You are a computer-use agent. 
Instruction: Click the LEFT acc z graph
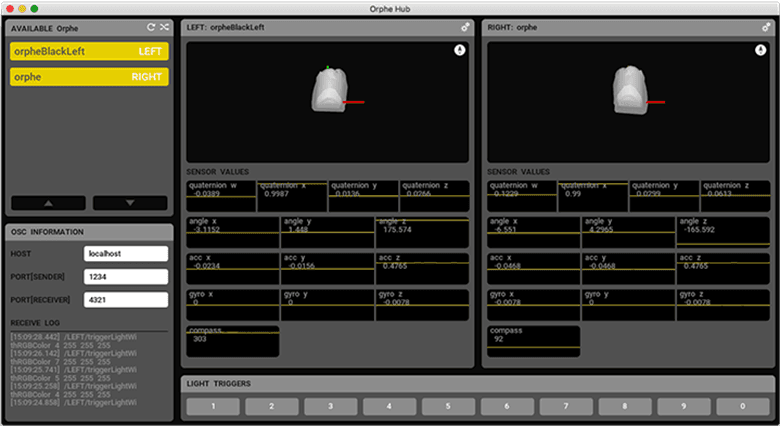422,269
